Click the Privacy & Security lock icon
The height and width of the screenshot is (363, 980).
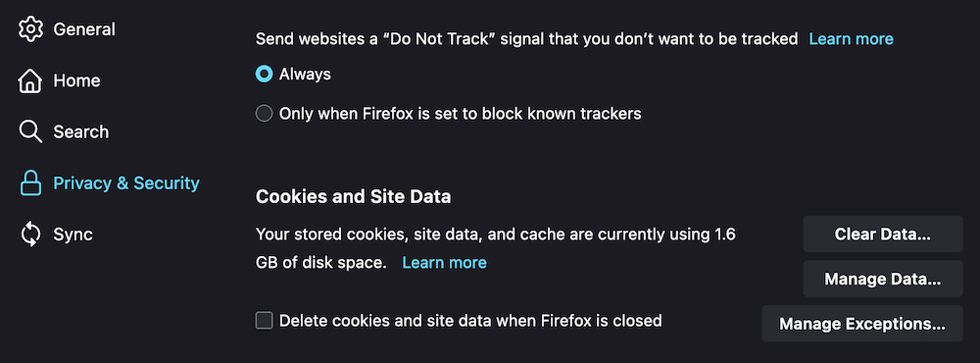tap(30, 183)
